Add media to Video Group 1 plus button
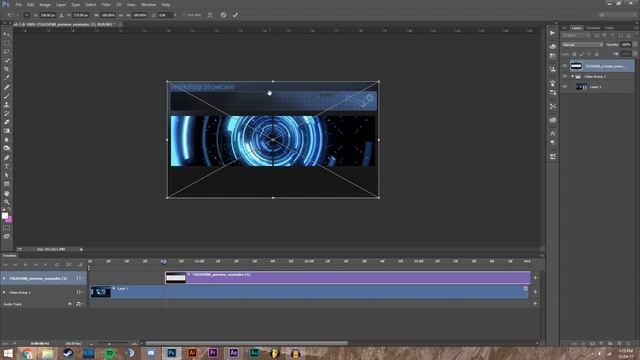 point(535,292)
